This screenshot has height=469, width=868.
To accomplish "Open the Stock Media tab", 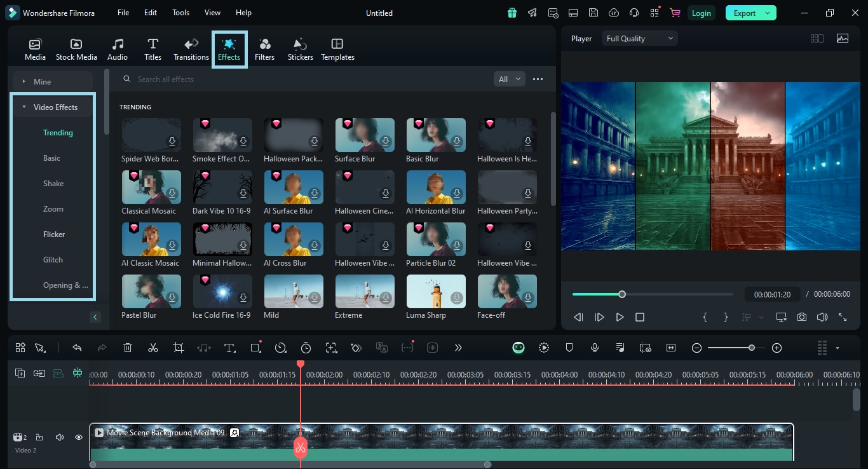I will coord(76,49).
